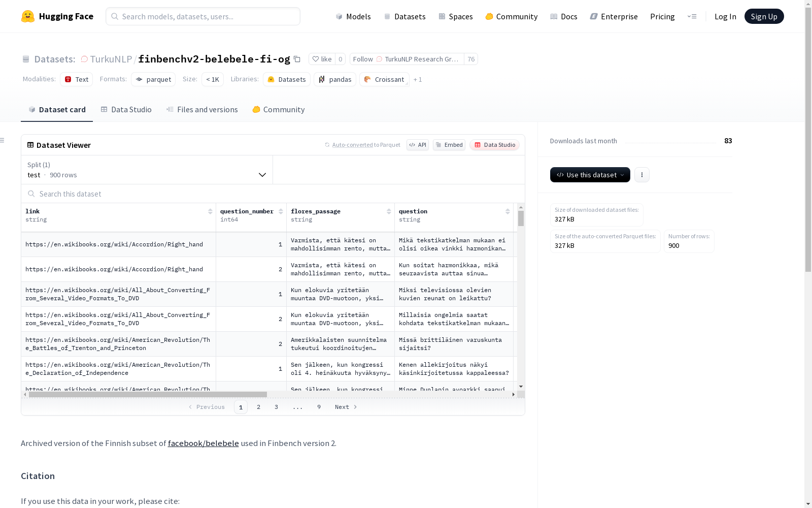Select the Text modality tag

(x=76, y=79)
